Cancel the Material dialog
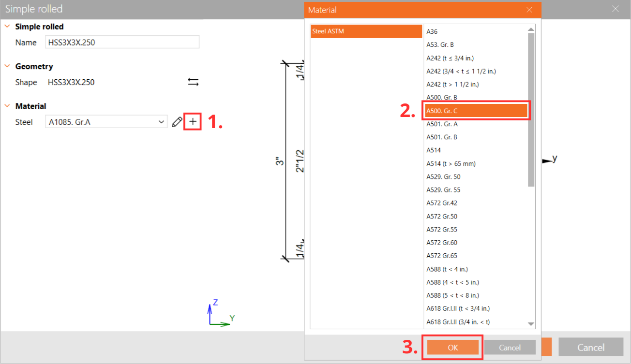This screenshot has height=364, width=631. (510, 347)
